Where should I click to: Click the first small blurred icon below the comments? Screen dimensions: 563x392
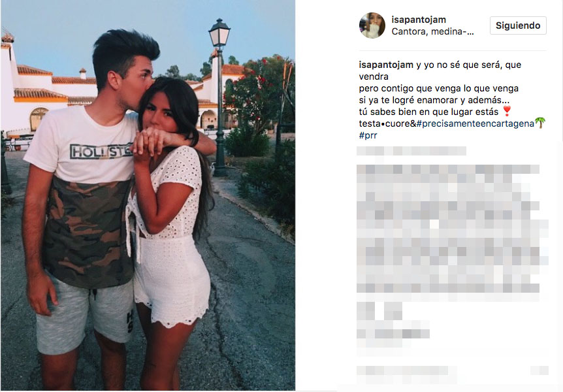pos(366,311)
